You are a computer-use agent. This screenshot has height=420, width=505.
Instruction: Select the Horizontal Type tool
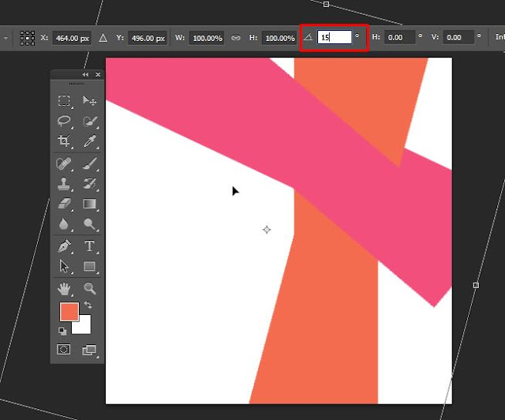click(89, 246)
